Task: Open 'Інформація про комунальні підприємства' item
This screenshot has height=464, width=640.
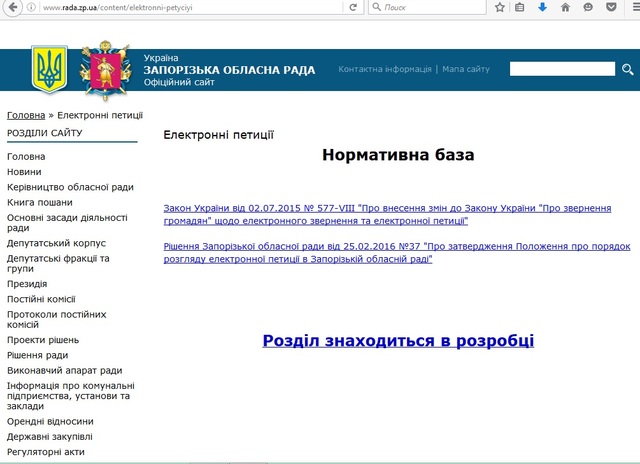Action: 71,396
